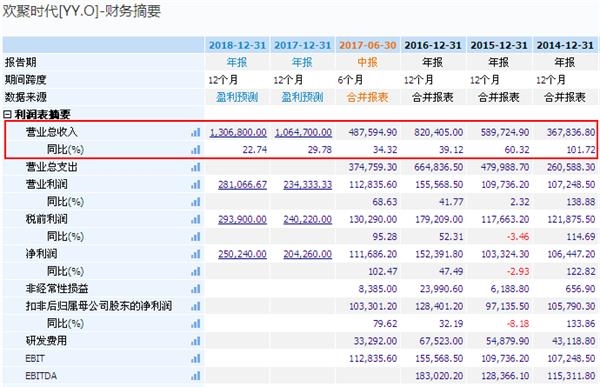Image resolution: width=600 pixels, height=387 pixels.
Task: Select the 589,724.90 revenue cell
Action: pos(505,132)
